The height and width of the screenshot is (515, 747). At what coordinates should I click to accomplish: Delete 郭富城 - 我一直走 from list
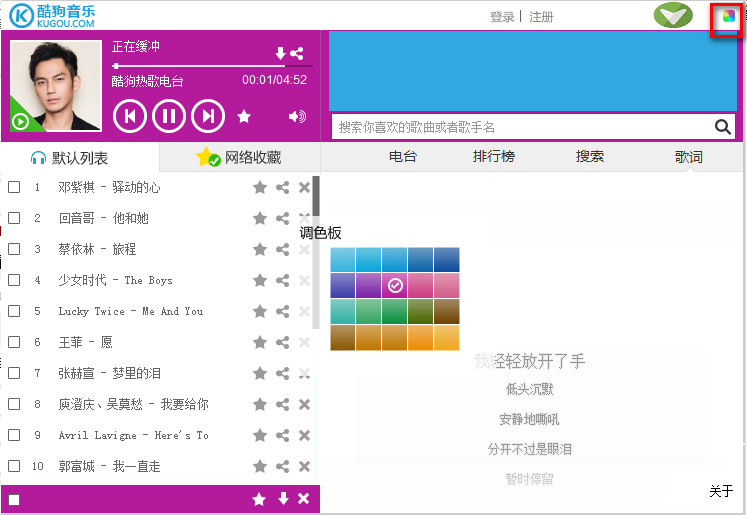tap(304, 466)
